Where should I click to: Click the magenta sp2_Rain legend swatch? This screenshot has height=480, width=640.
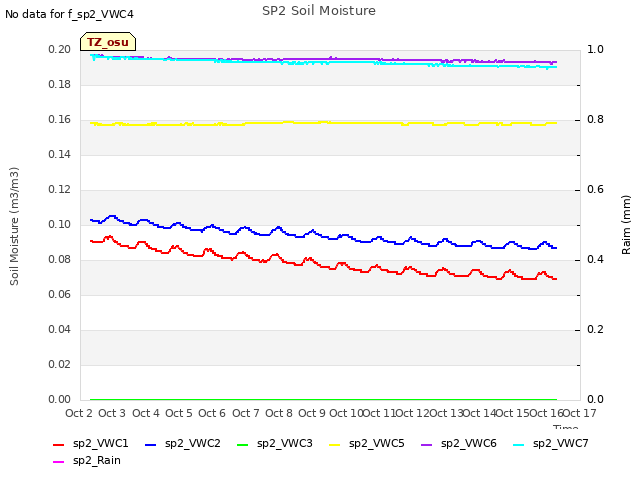[59, 462]
